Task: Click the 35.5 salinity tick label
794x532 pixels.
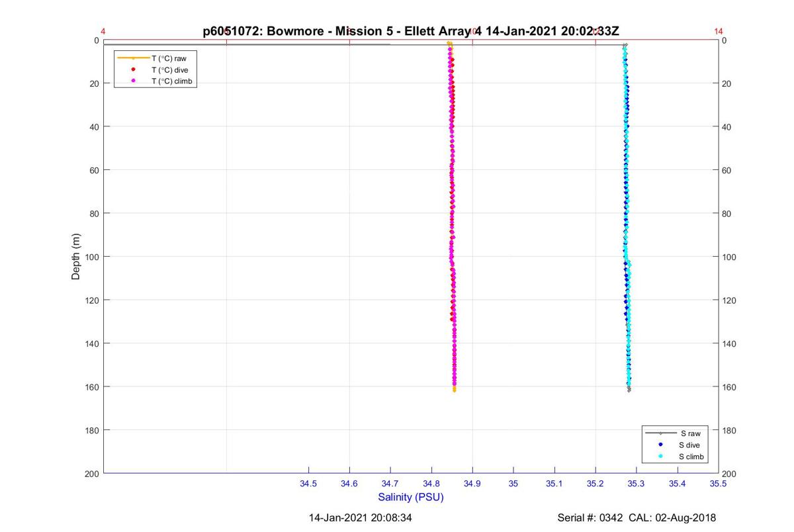Action: point(719,484)
